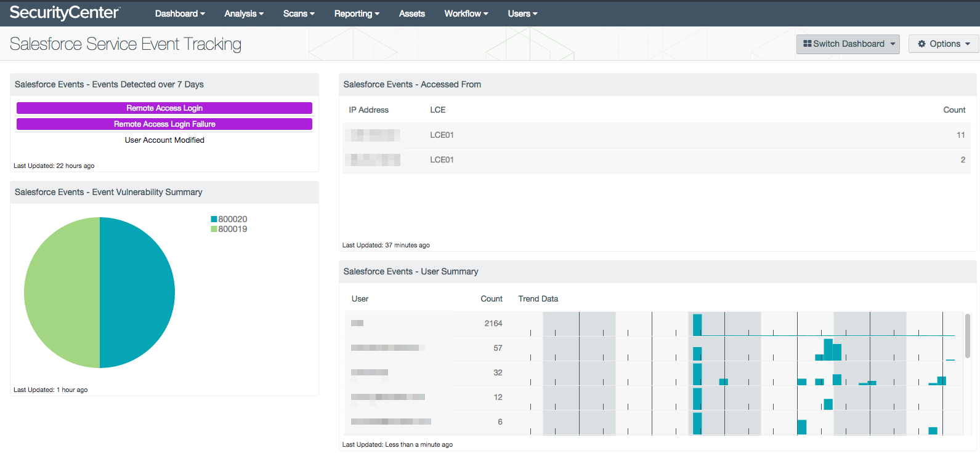Select the LCE01 row with count 2
The image size is (980, 456).
[657, 160]
